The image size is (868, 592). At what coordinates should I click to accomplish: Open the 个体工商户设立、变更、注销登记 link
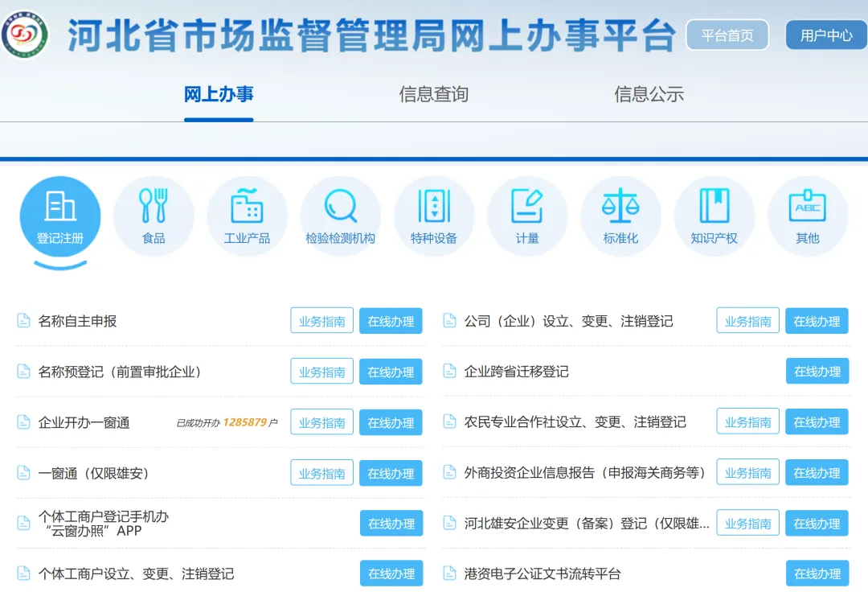pyautogui.click(x=136, y=573)
